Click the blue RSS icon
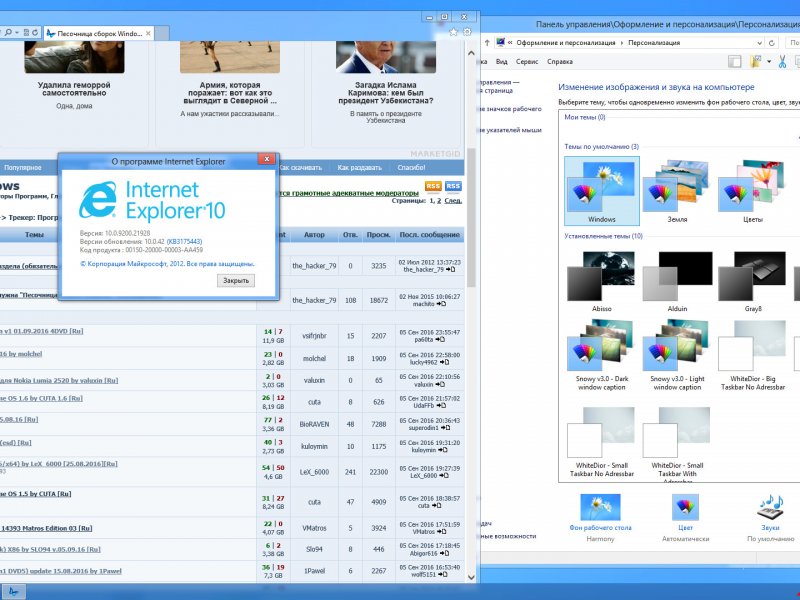This screenshot has width=800, height=600. pyautogui.click(x=453, y=186)
